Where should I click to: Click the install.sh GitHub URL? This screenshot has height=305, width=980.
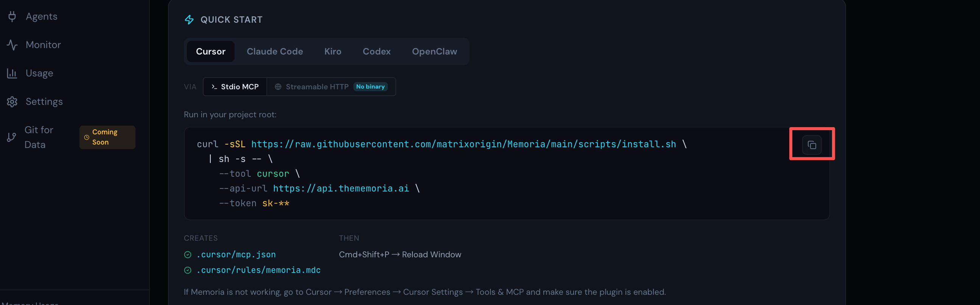[x=464, y=144]
